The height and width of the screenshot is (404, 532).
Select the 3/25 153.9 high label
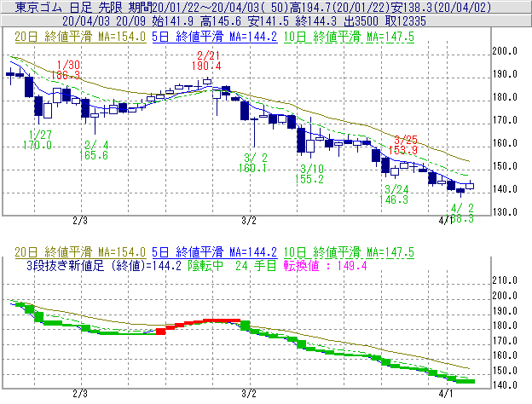coord(403,145)
